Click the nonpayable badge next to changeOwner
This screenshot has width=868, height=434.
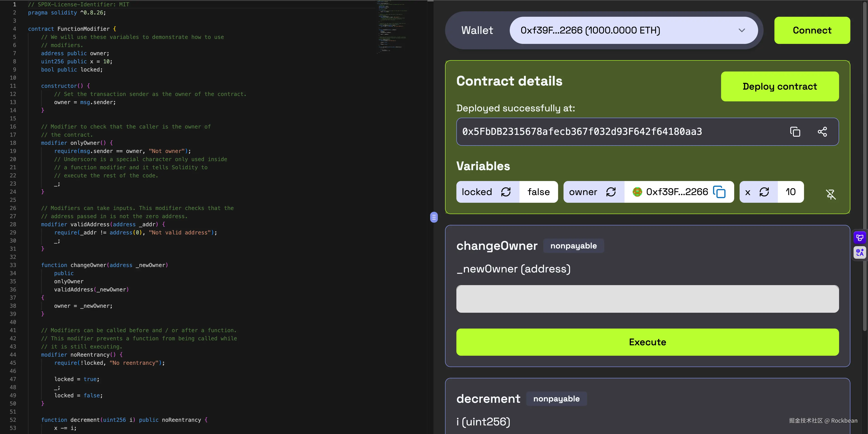573,246
